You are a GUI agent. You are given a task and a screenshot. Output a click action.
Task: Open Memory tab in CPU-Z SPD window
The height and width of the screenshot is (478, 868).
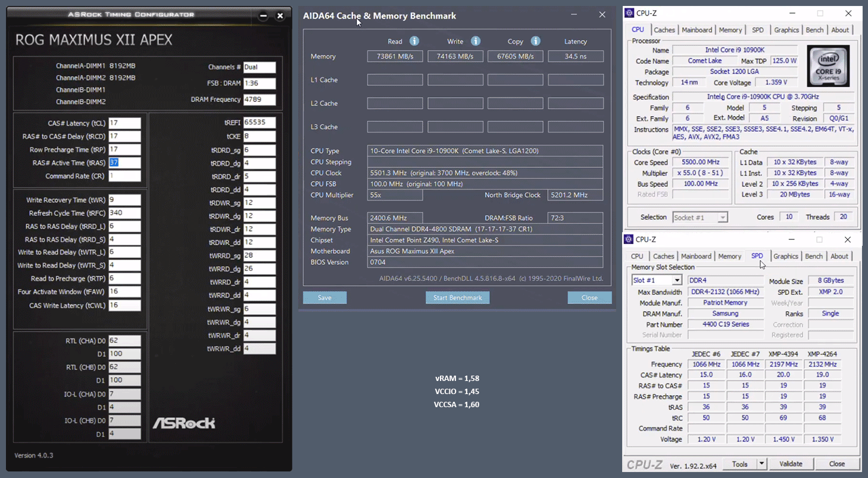click(730, 256)
